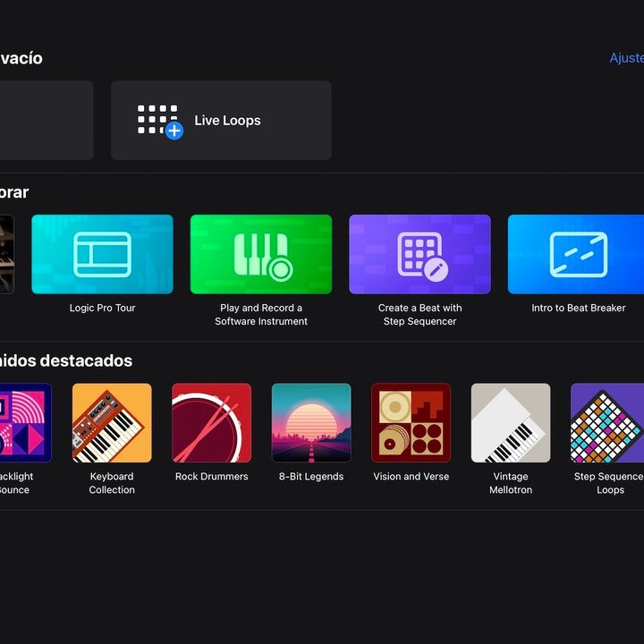Open the Logic Pro Tour tile

(102, 254)
